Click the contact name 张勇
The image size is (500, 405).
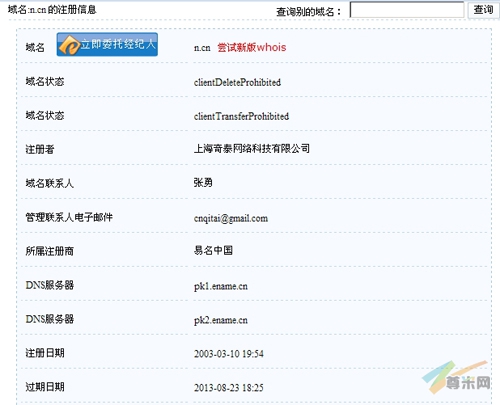pos(203,183)
